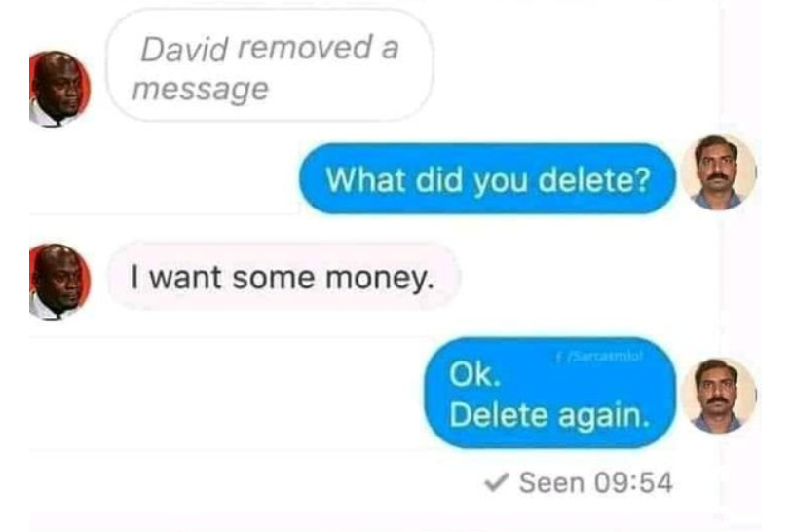Click the "Ok." line in the last bubble
Image resolution: width=792 pixels, height=532 pixels.
(x=474, y=375)
